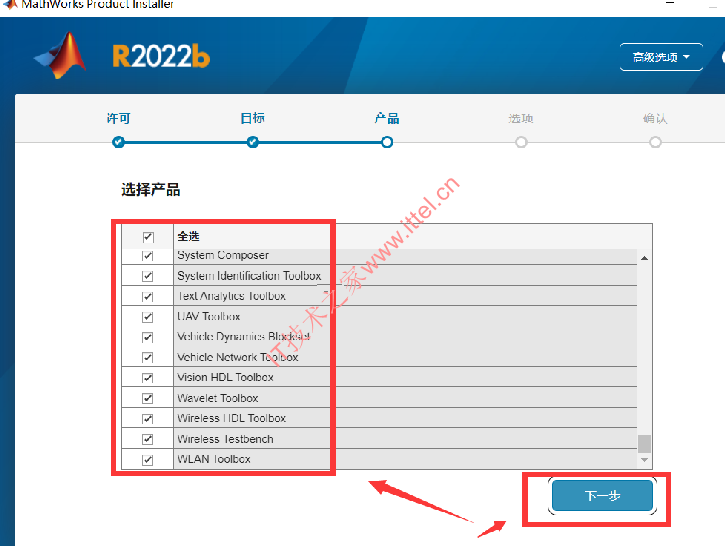Uncheck Vehicle Dynamics Blockset checkbox
725x546 pixels.
(x=147, y=337)
